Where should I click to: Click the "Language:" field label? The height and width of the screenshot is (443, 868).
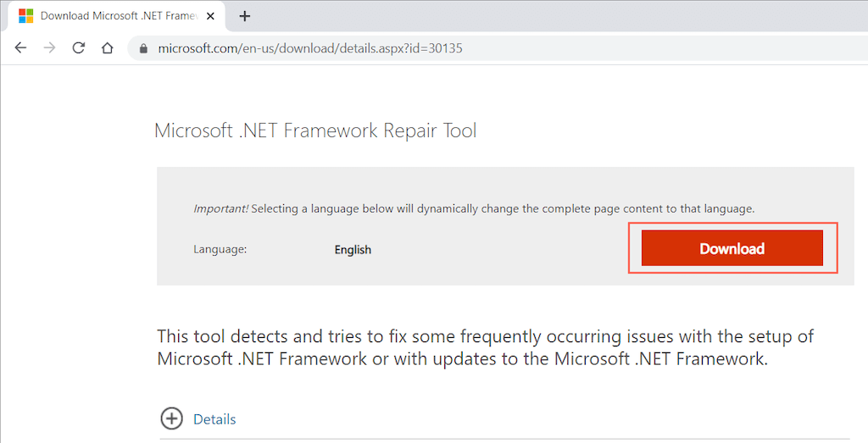click(220, 250)
